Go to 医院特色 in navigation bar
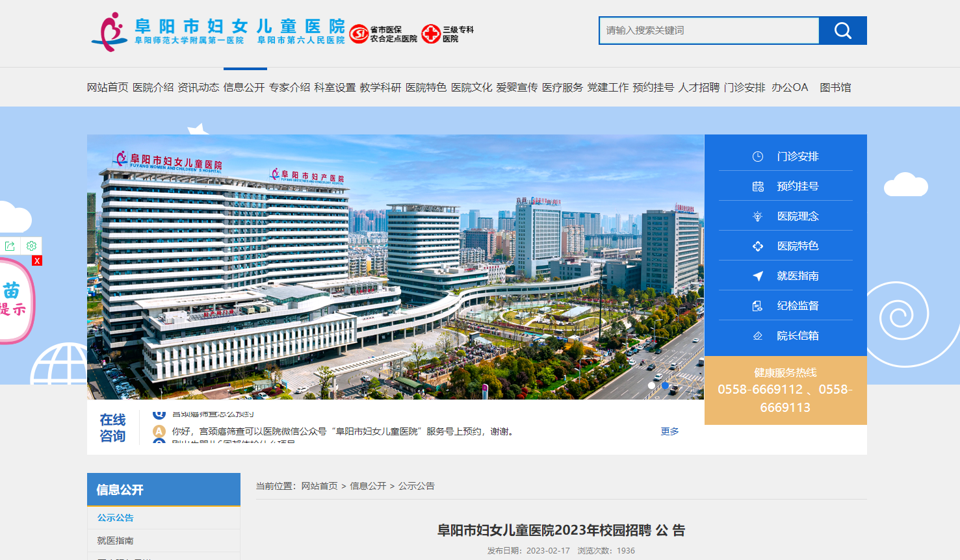This screenshot has height=560, width=960. 426,88
